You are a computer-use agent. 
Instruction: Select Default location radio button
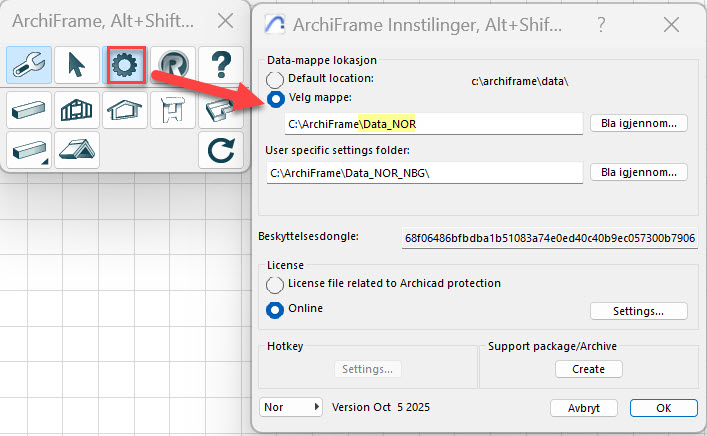point(275,78)
